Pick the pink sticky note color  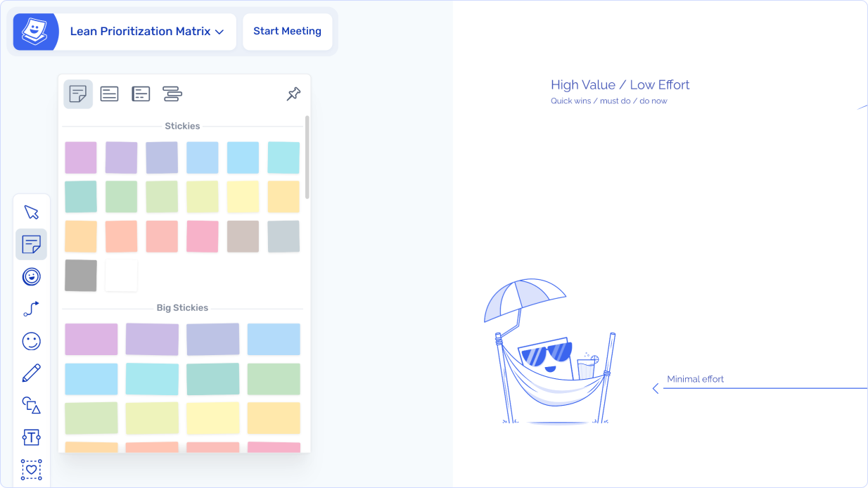point(202,236)
